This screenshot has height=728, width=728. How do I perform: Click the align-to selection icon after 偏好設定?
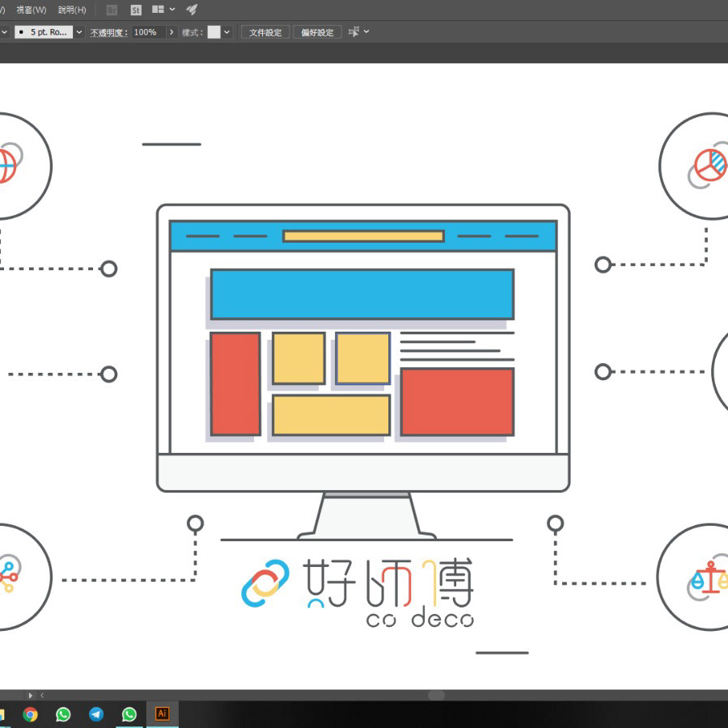[x=353, y=32]
